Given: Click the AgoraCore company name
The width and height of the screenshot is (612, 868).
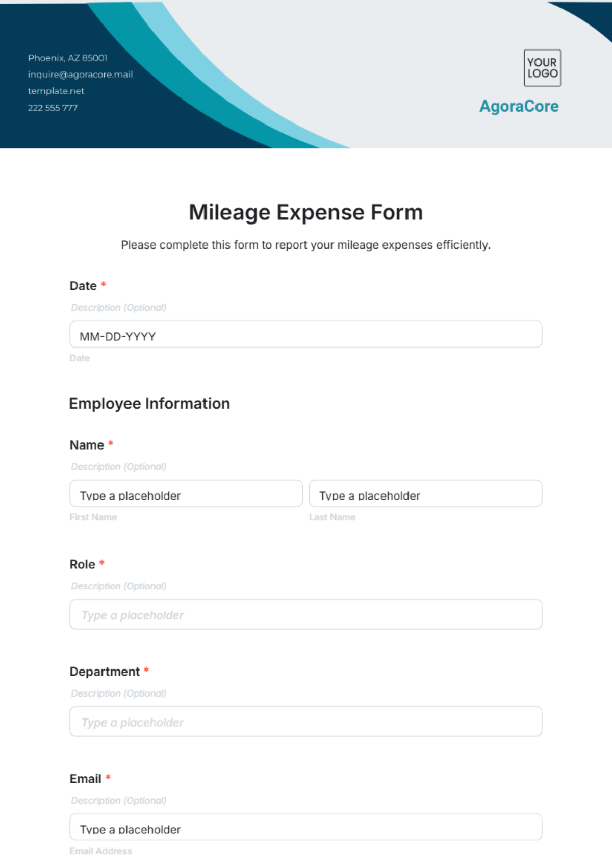Looking at the screenshot, I should point(519,106).
